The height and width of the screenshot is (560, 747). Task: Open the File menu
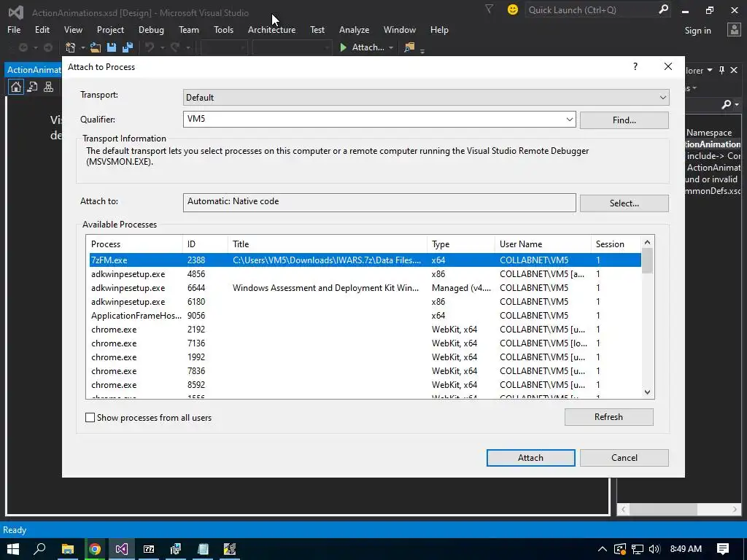tap(14, 29)
